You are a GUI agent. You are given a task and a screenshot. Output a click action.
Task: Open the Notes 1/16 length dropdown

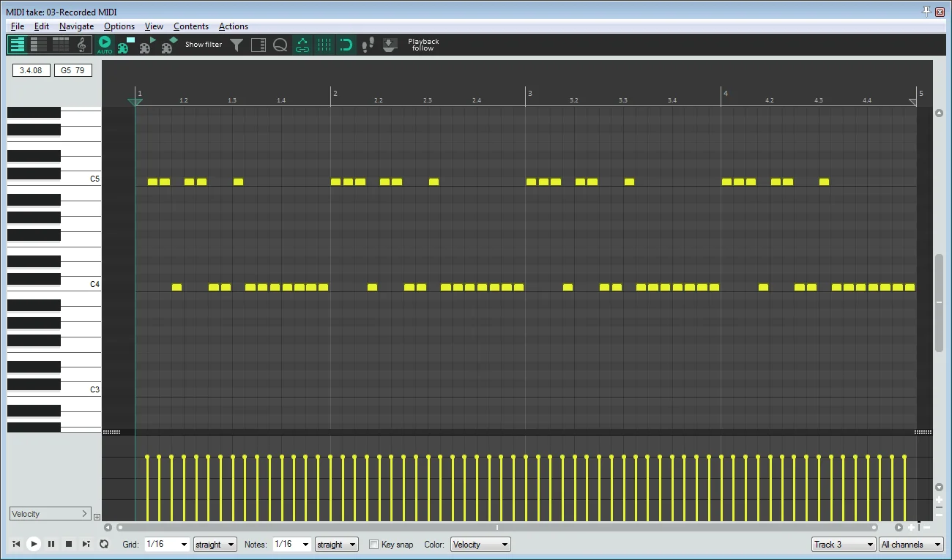pyautogui.click(x=291, y=545)
